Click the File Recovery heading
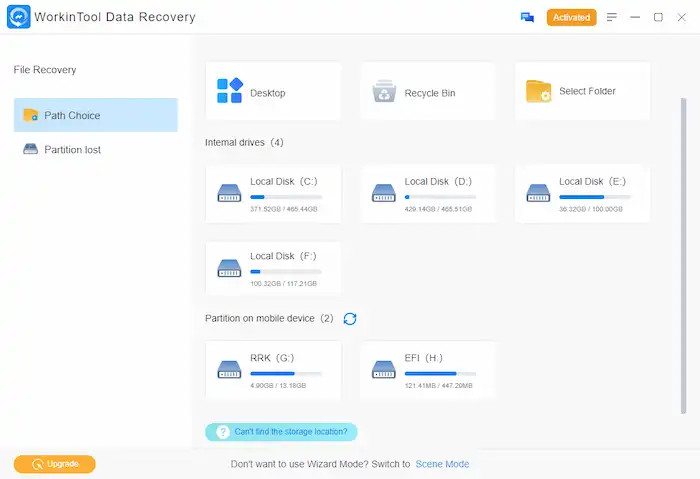700x479 pixels. click(x=45, y=70)
